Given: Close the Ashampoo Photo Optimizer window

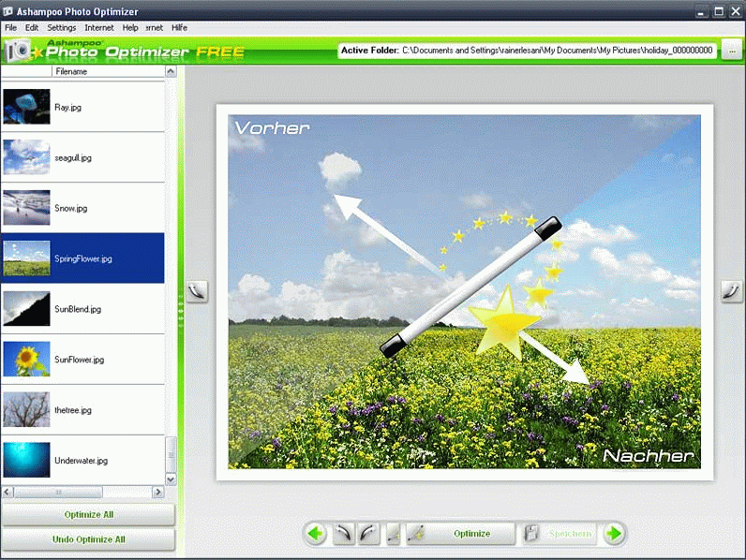Looking at the screenshot, I should (x=736, y=11).
